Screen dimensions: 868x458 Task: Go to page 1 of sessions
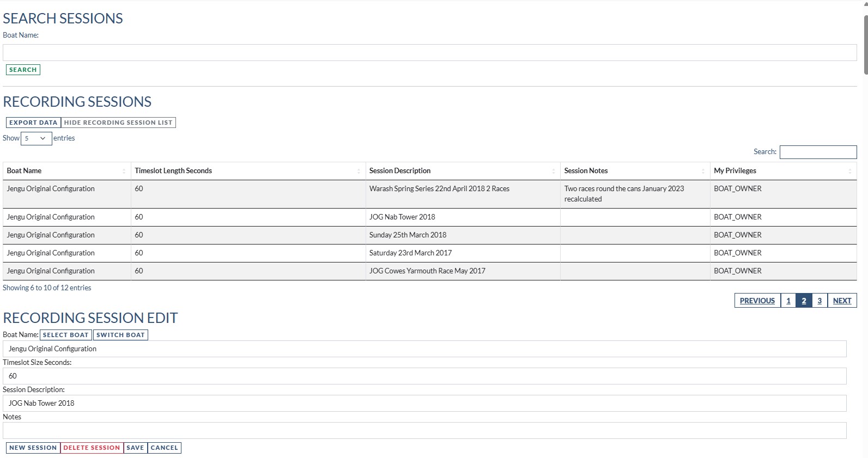788,301
